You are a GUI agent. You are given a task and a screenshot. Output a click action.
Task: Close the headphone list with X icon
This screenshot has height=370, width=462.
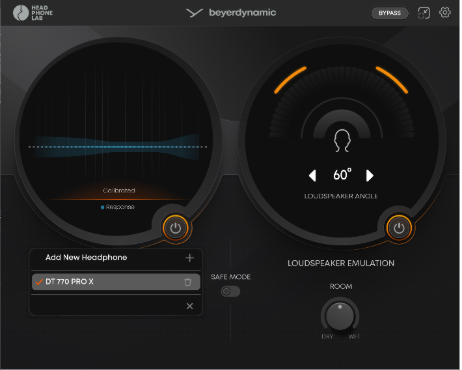pos(190,306)
